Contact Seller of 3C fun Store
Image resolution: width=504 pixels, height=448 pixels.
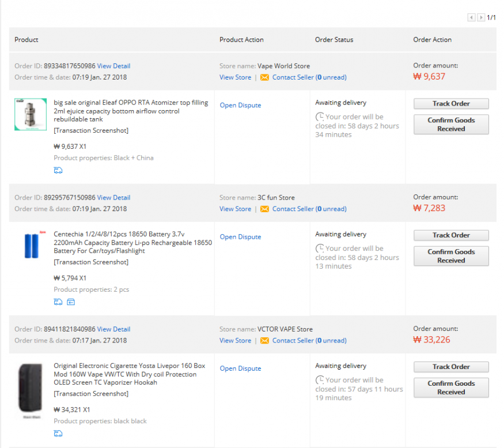click(x=309, y=209)
